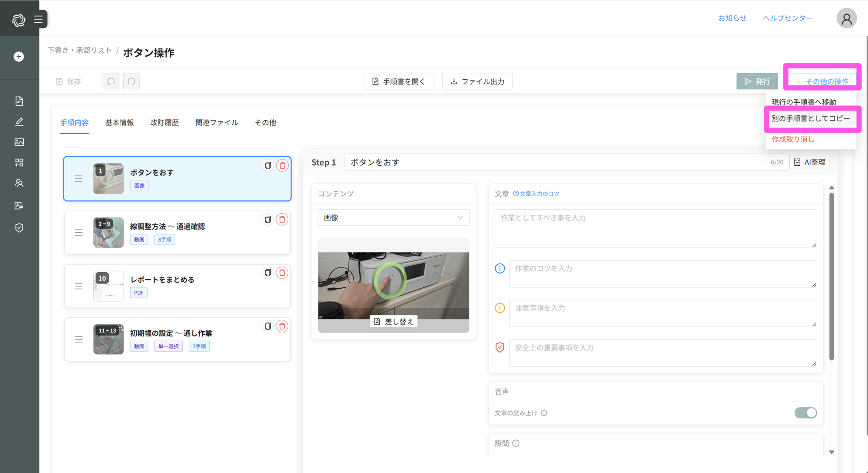Click the document icon in left sidebar

tap(19, 101)
